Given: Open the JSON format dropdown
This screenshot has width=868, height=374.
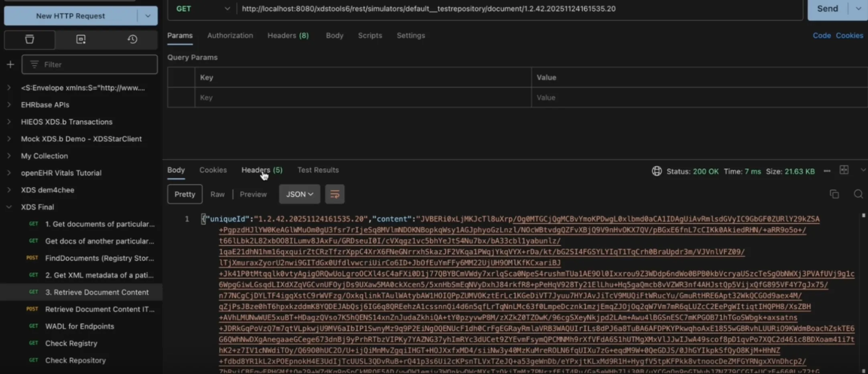Looking at the screenshot, I should click(x=299, y=194).
